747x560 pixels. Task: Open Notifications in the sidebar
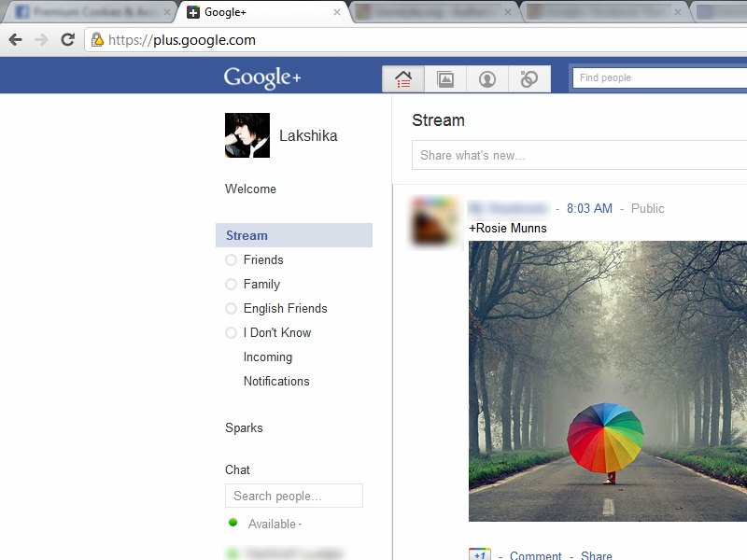pos(276,382)
